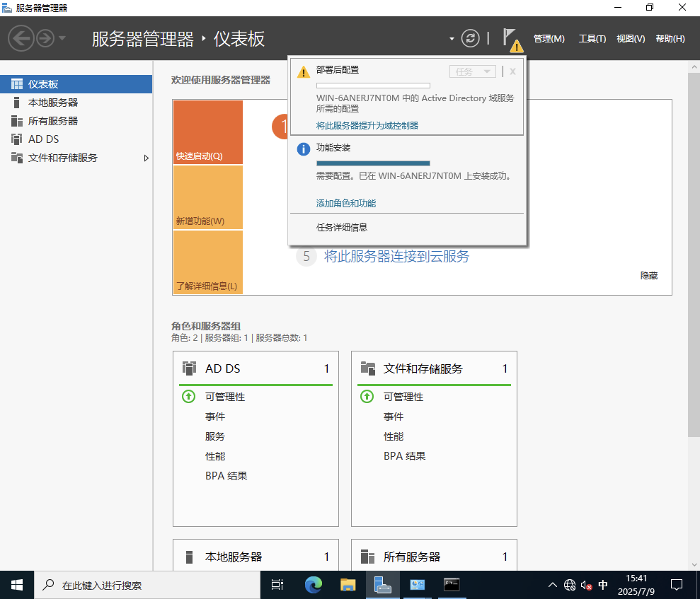The height and width of the screenshot is (599, 700).
Task: Click the 快速启动(Q) orange tile
Action: coord(207,132)
